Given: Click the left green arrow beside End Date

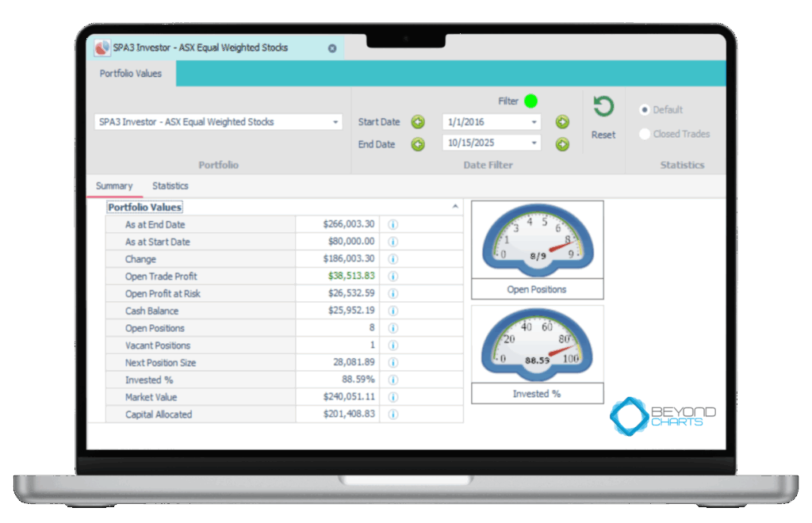Looking at the screenshot, I should (418, 144).
